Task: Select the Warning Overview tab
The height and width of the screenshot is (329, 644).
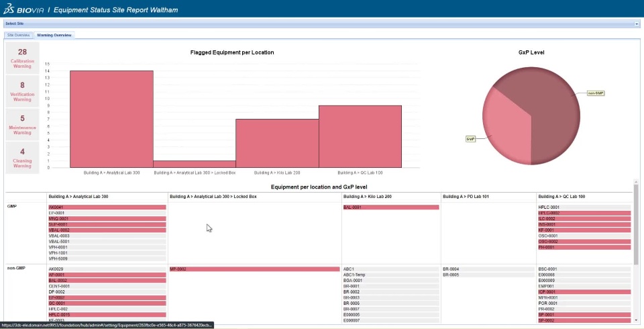Action: pos(54,36)
